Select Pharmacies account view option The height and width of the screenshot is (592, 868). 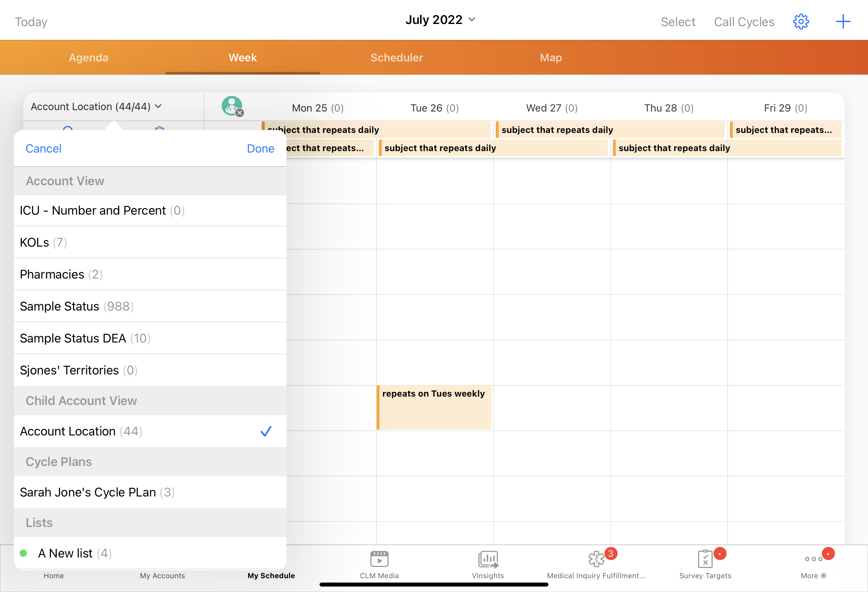[x=150, y=274]
